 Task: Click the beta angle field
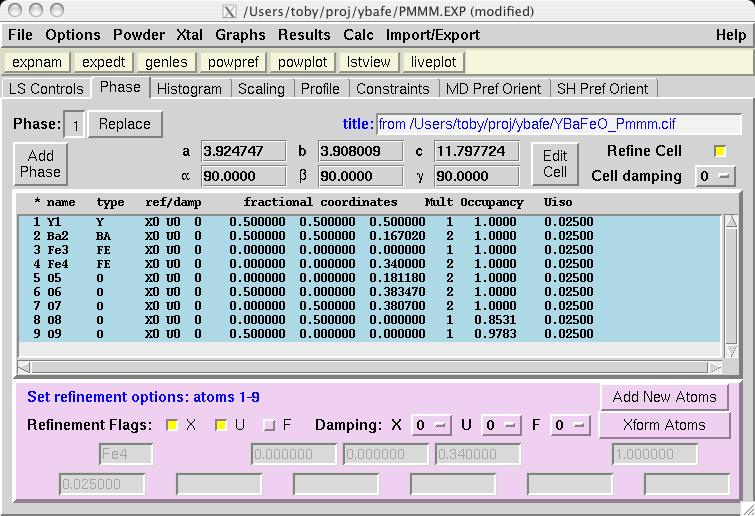point(361,176)
